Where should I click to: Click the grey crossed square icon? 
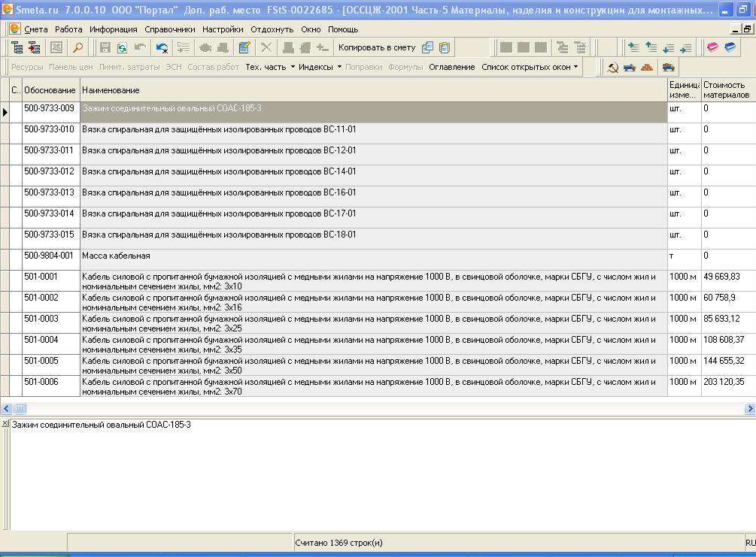(x=56, y=47)
